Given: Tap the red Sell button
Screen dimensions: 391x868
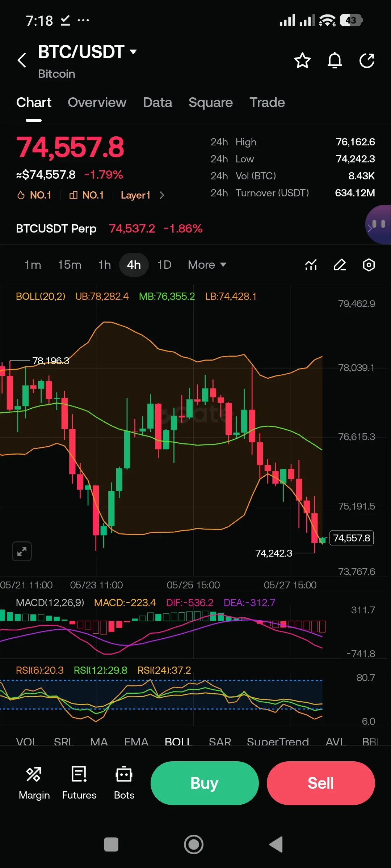Looking at the screenshot, I should pos(321,783).
